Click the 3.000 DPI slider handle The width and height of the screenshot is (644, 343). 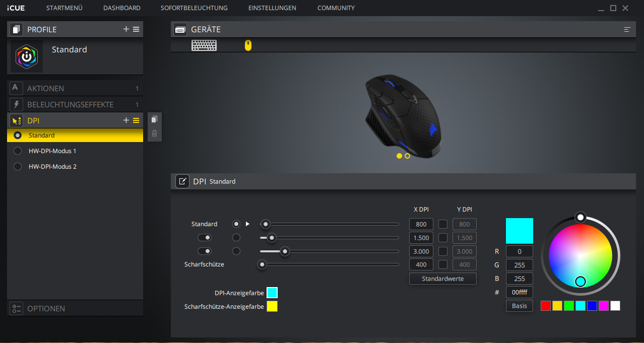click(285, 251)
